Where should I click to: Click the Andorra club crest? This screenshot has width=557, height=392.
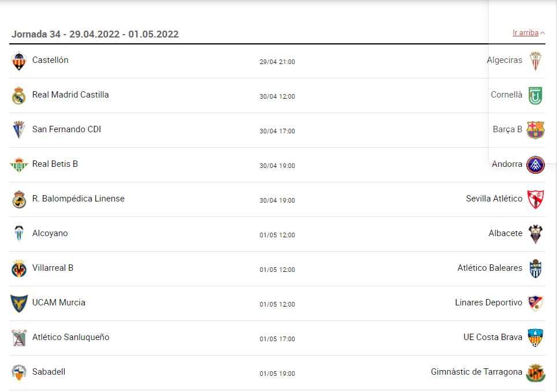pos(536,165)
